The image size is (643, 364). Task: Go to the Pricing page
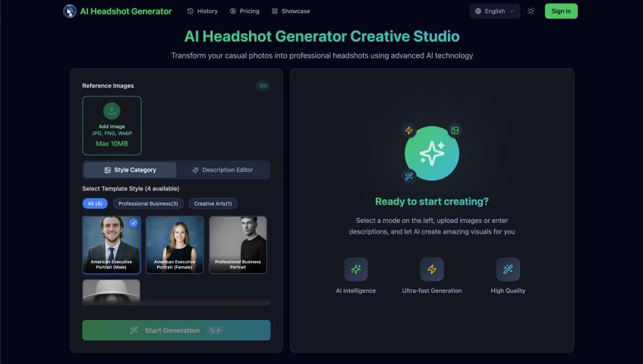click(x=244, y=11)
